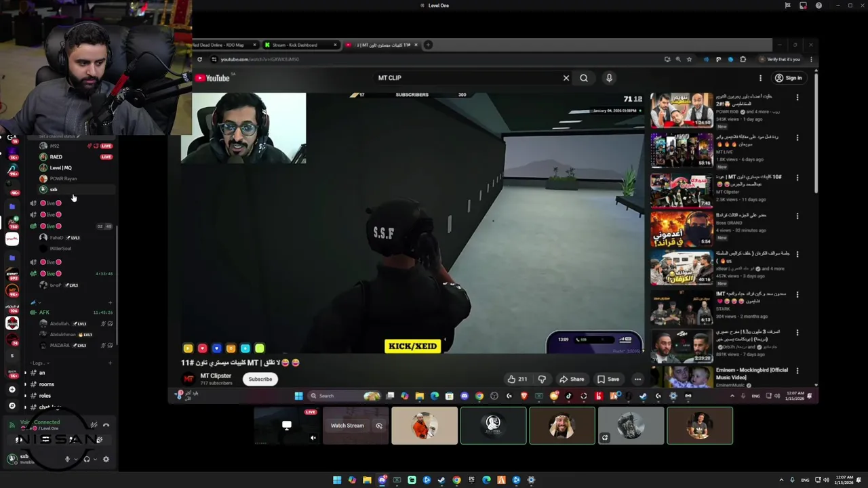The width and height of the screenshot is (868, 488).
Task: Toggle Discord headphones deafen
Action: tap(86, 459)
